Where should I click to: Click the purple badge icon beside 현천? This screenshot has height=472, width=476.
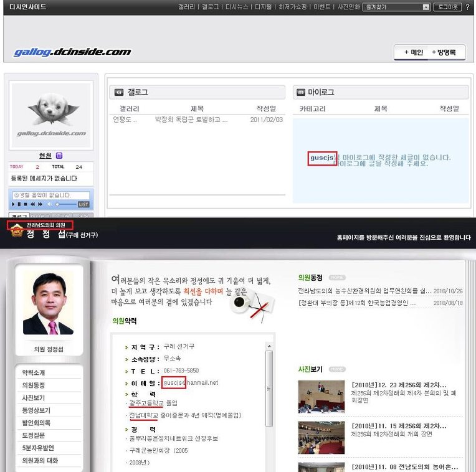point(59,156)
